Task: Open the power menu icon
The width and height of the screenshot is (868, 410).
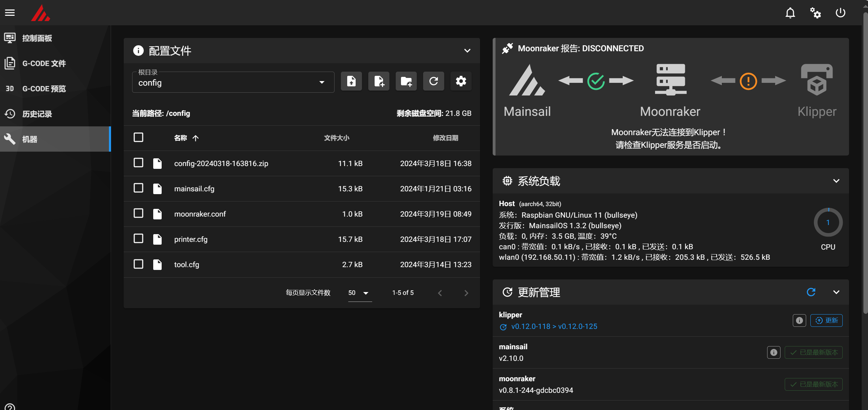Action: (x=841, y=13)
